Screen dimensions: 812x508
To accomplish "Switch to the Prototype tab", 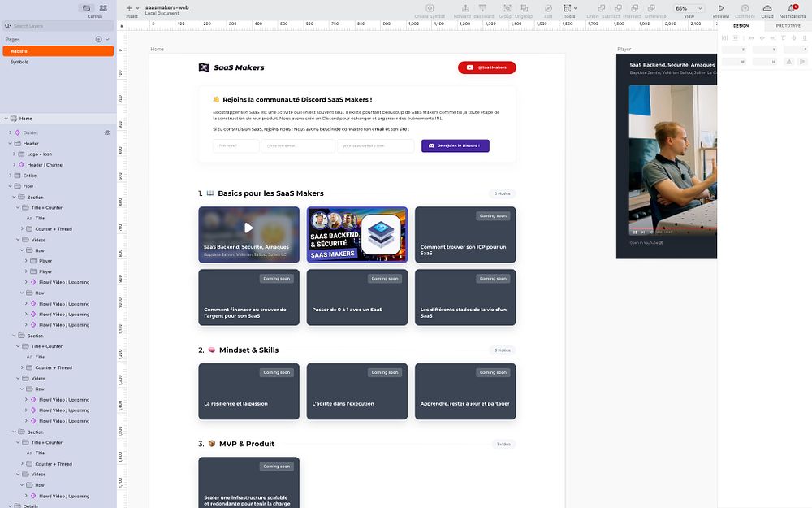I will click(x=788, y=25).
